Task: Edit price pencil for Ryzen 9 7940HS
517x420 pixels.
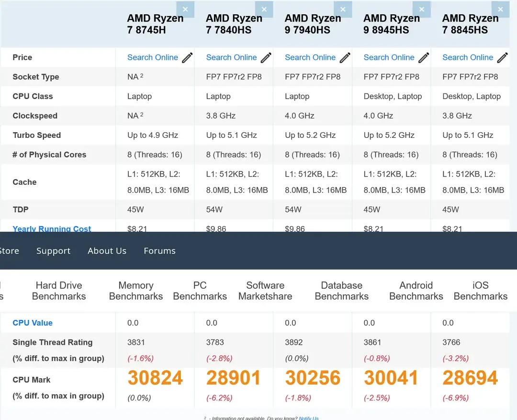Action: pos(345,58)
